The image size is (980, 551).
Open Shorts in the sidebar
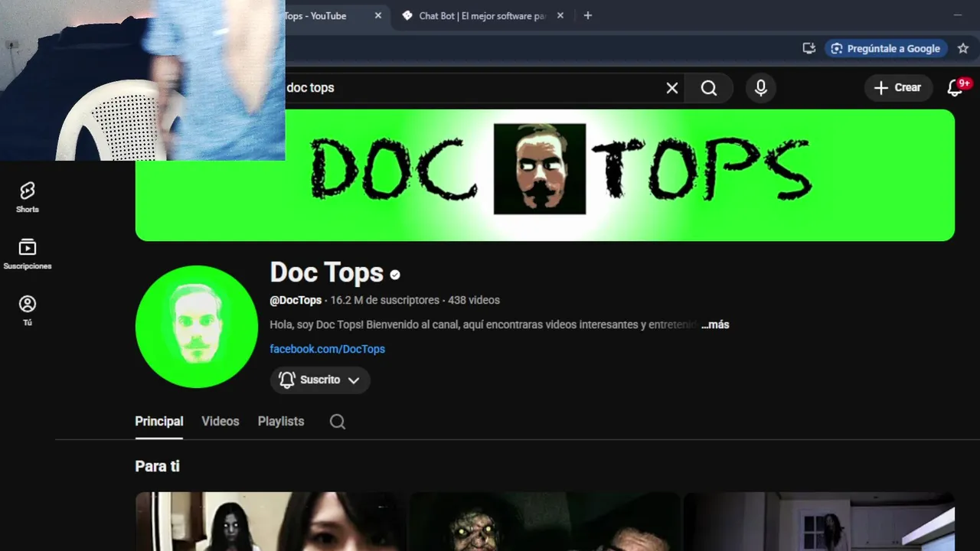pyautogui.click(x=28, y=197)
